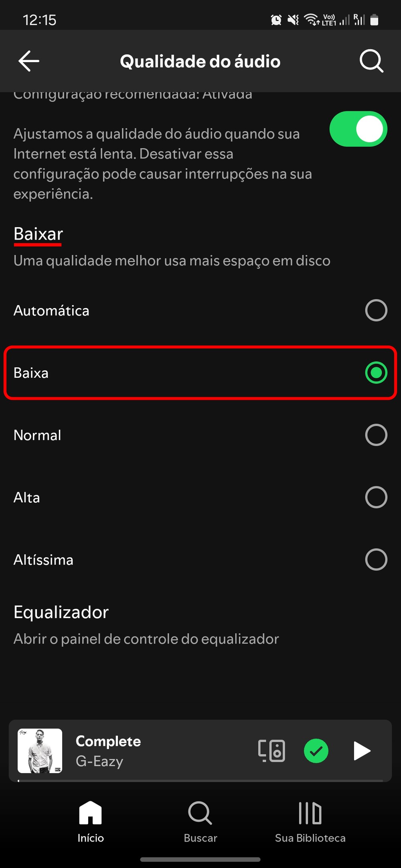The width and height of the screenshot is (401, 868).
Task: Tap the green saved checkmark icon
Action: point(316,751)
